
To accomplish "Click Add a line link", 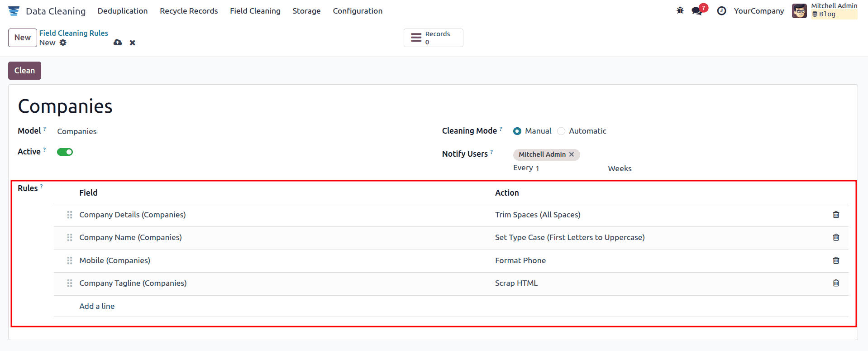I will coord(97,306).
